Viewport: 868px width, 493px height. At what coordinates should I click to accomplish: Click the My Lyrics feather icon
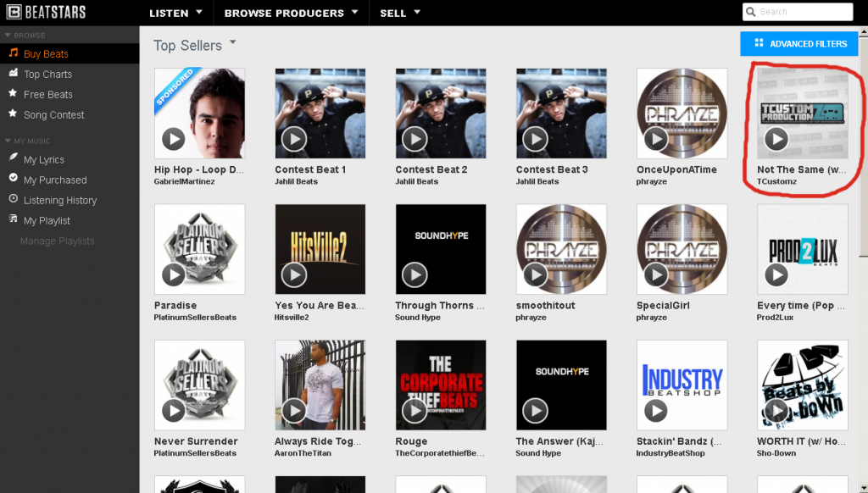point(14,158)
